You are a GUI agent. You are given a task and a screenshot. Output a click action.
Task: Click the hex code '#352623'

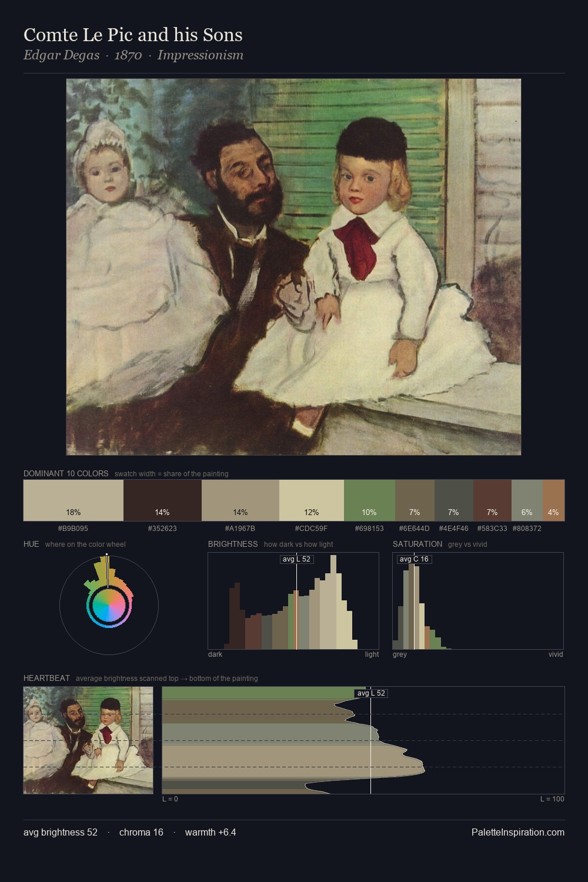pyautogui.click(x=162, y=529)
